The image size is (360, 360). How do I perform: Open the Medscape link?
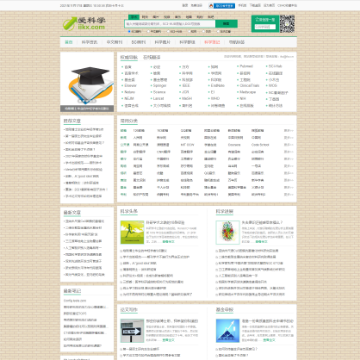tap(248, 92)
